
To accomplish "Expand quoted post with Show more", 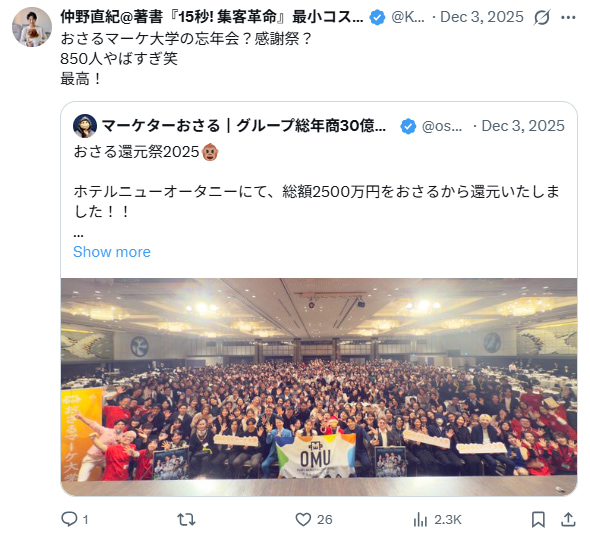I will [x=112, y=252].
